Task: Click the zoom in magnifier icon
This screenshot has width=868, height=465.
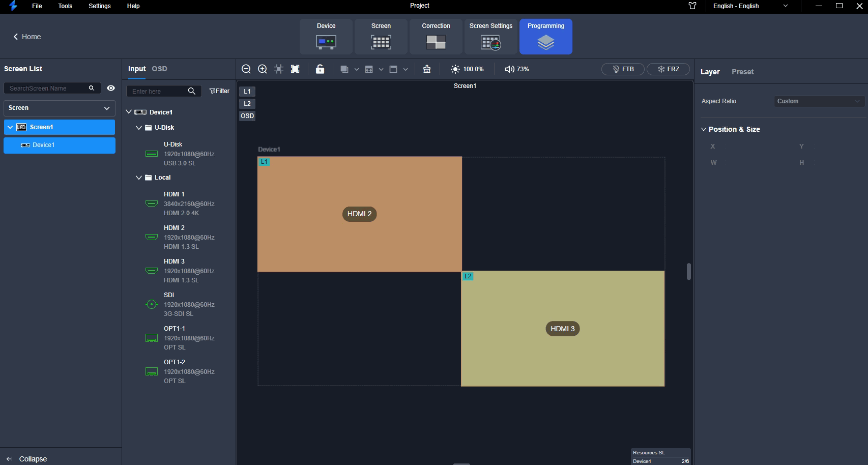Action: coord(263,69)
